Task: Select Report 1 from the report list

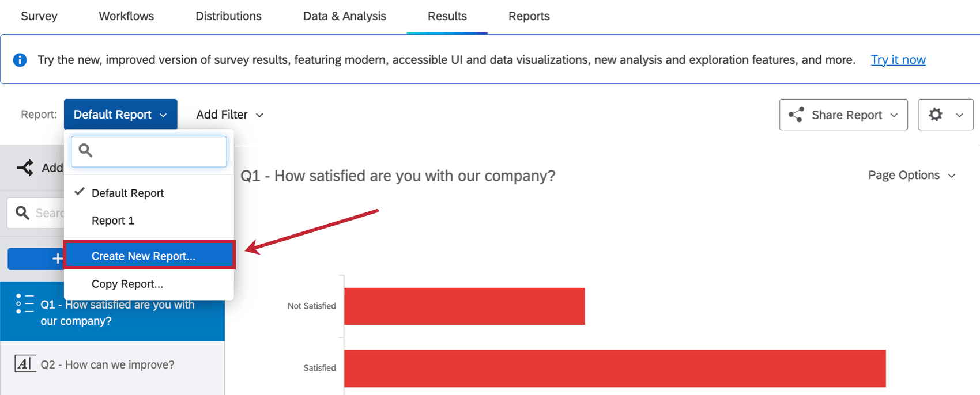Action: pos(112,221)
